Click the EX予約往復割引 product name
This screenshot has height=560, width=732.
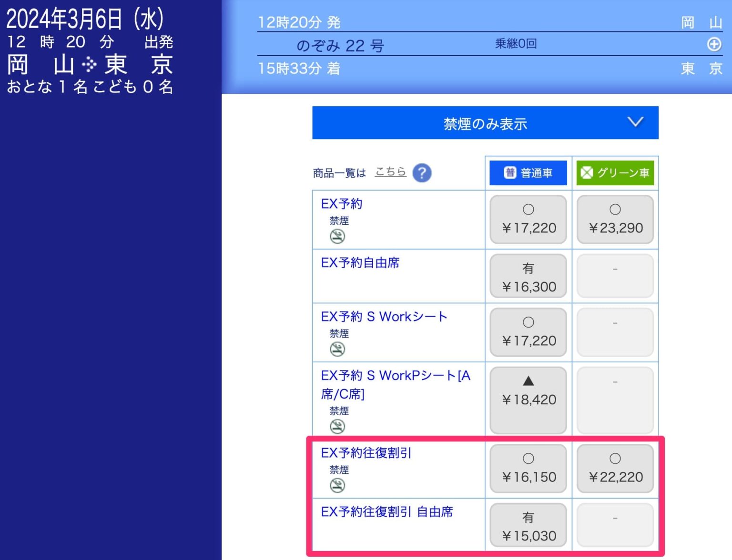[x=366, y=453]
